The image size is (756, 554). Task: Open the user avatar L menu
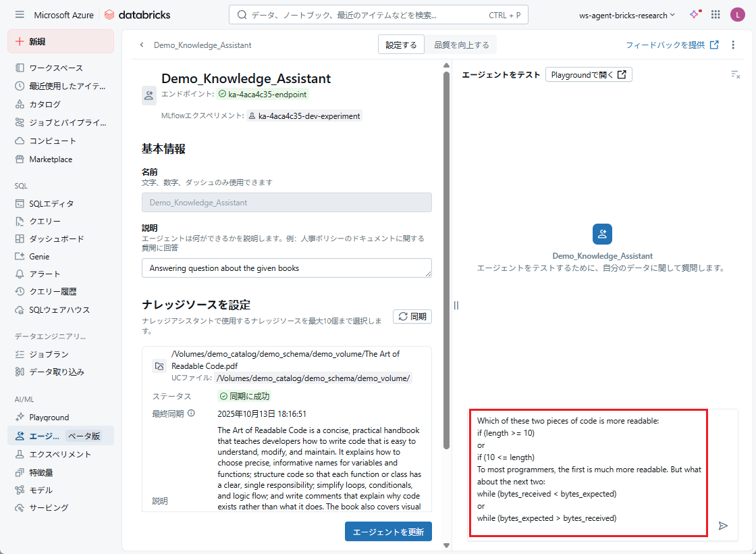coord(737,15)
